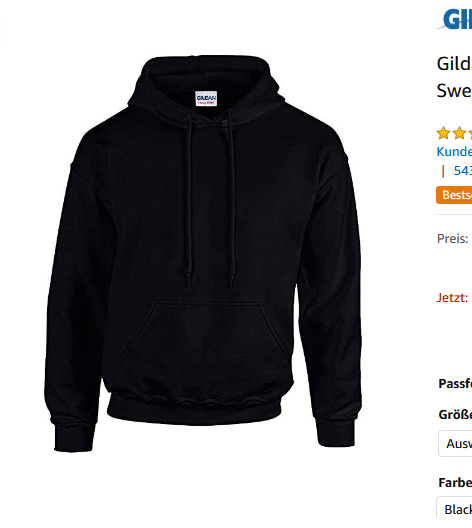Screen dimensions: 472x528
Task: Open the Größe size dropdown
Action: coord(455,443)
